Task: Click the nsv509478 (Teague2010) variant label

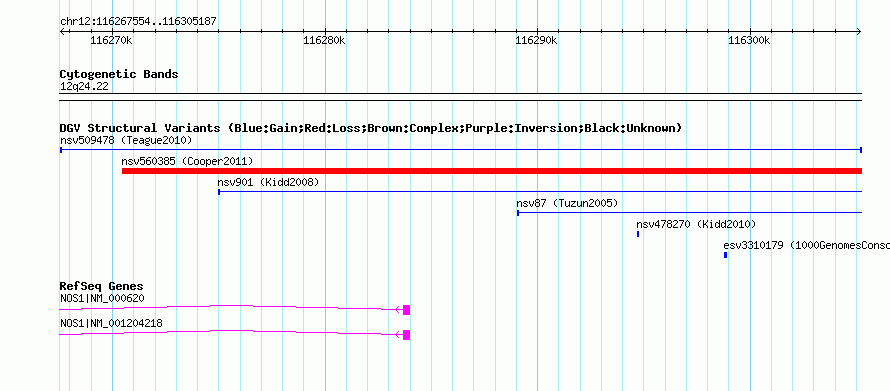Action: click(x=126, y=140)
